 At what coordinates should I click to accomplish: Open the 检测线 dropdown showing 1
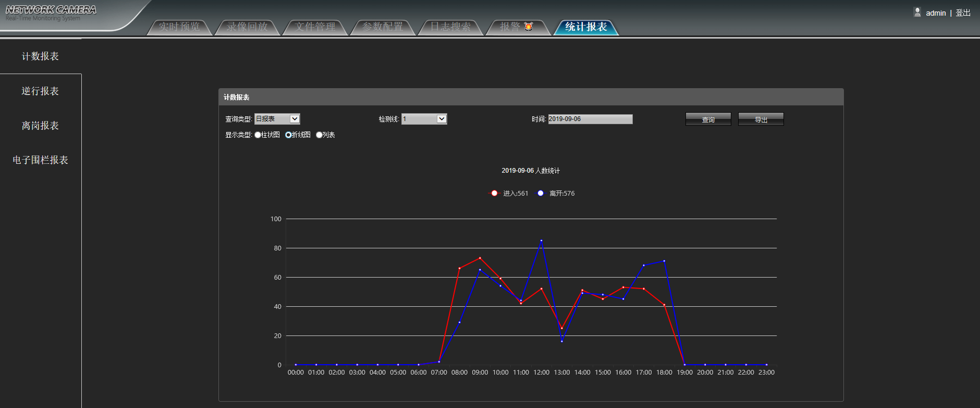pos(424,119)
